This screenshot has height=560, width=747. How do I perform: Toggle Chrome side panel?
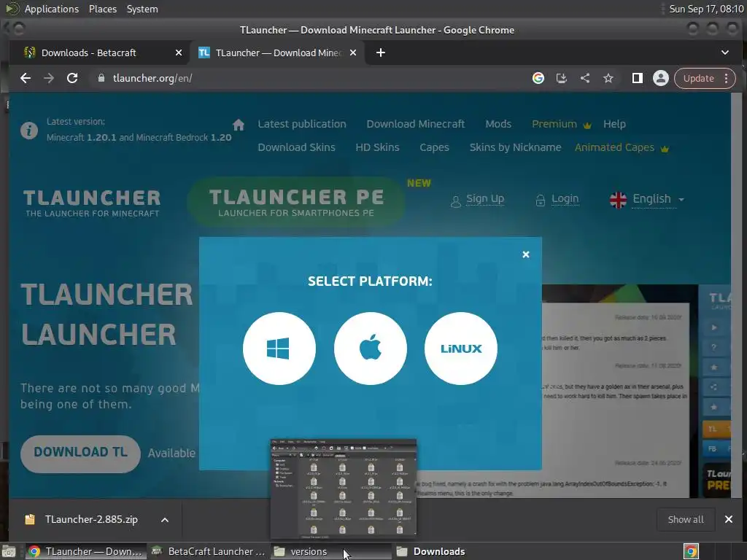click(x=638, y=78)
